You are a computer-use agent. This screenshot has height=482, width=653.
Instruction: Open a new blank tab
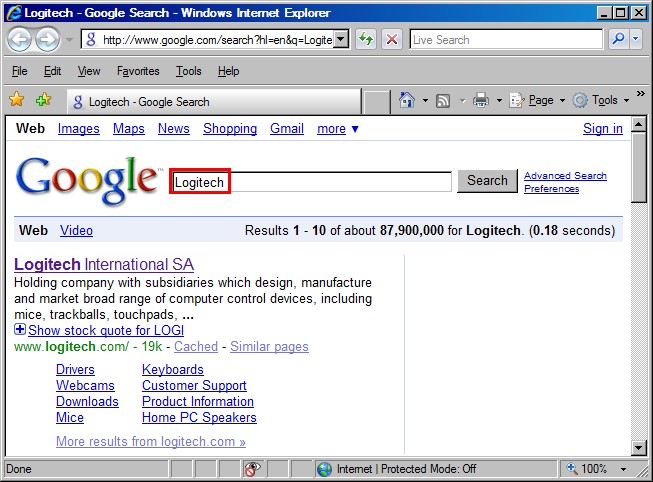376,102
